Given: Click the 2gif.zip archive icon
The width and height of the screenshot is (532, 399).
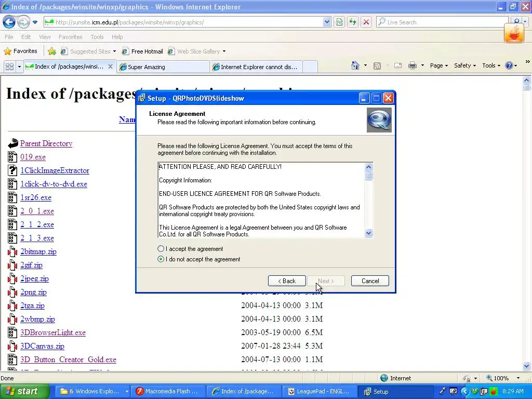Looking at the screenshot, I should pos(12,265).
